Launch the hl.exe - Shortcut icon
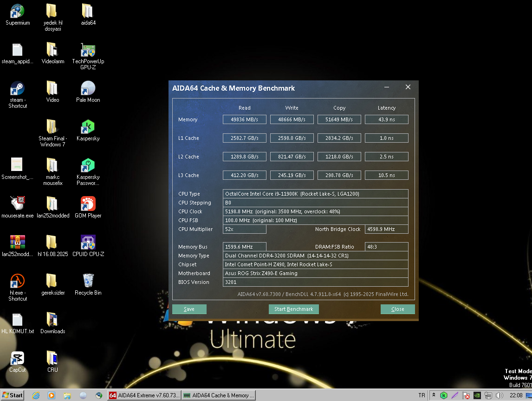 pyautogui.click(x=18, y=288)
